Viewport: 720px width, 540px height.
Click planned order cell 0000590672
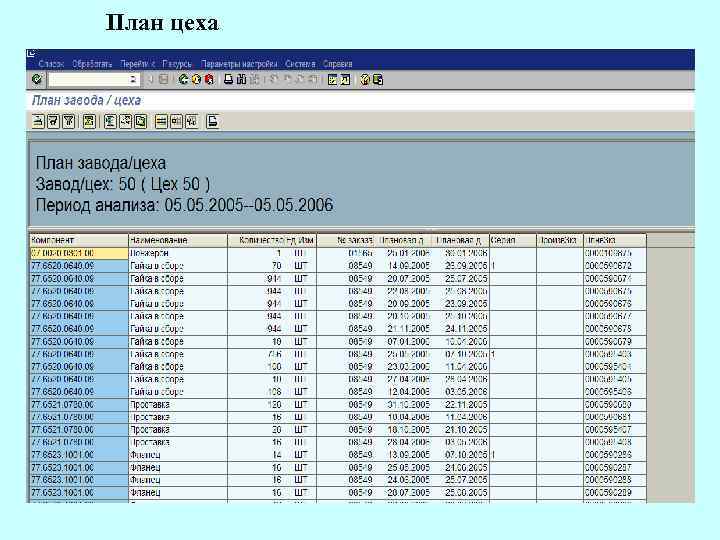click(x=615, y=266)
